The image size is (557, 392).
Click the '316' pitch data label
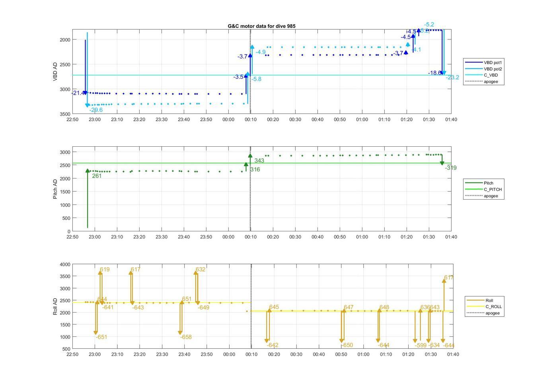(x=255, y=169)
